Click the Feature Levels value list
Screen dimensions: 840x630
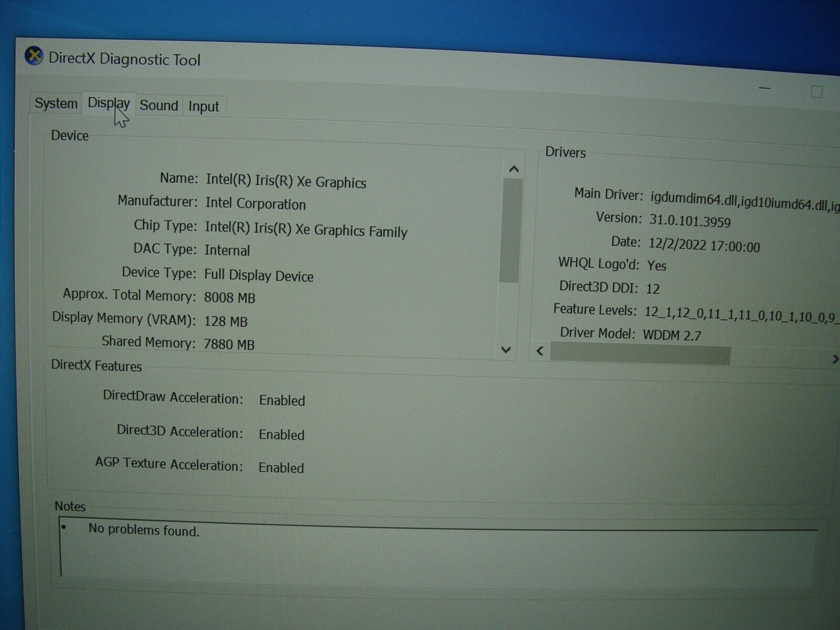[742, 315]
